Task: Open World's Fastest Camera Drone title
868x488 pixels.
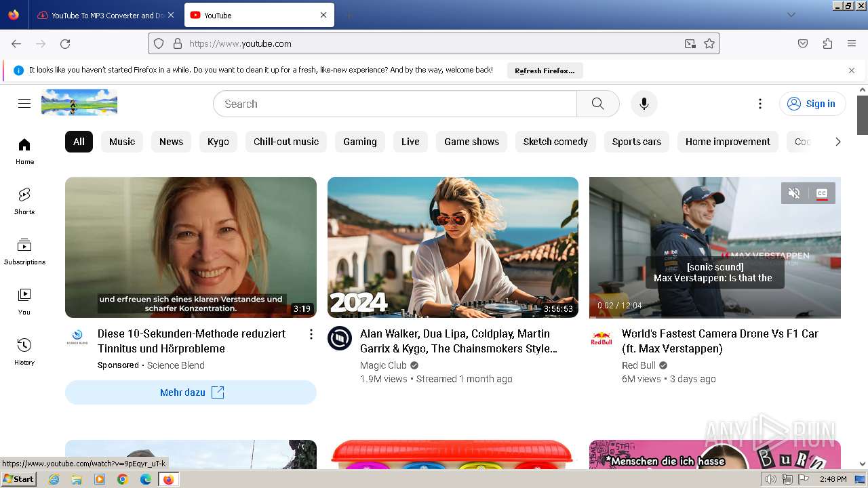Action: coord(719,341)
